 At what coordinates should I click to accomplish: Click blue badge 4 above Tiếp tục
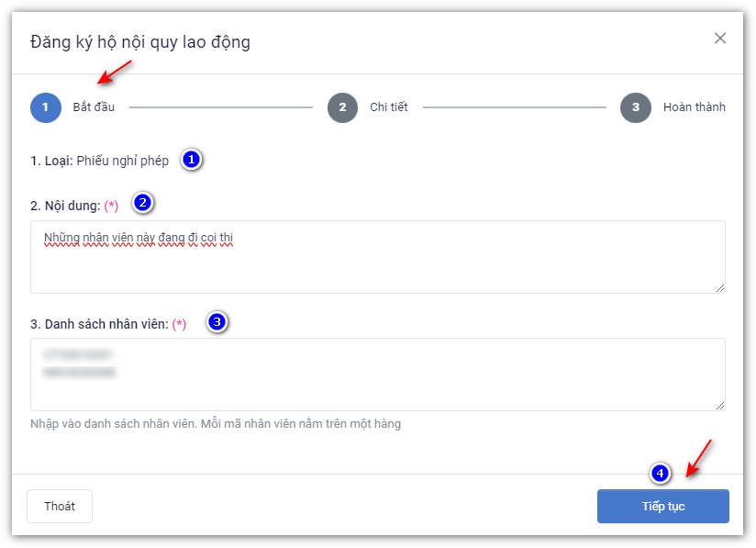[659, 474]
